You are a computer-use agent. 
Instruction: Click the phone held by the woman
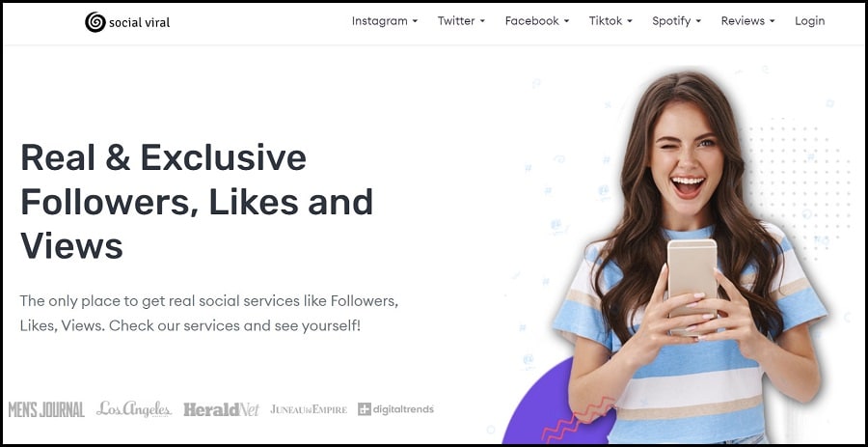[692, 285]
